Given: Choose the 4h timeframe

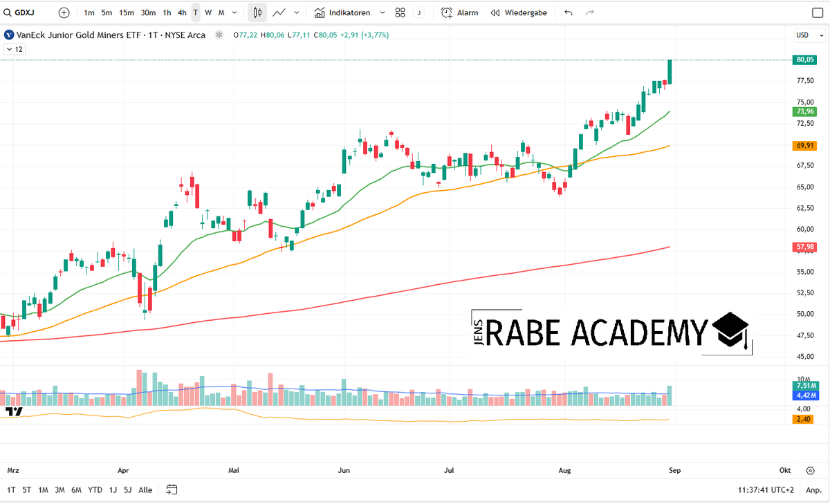Looking at the screenshot, I should coord(182,12).
